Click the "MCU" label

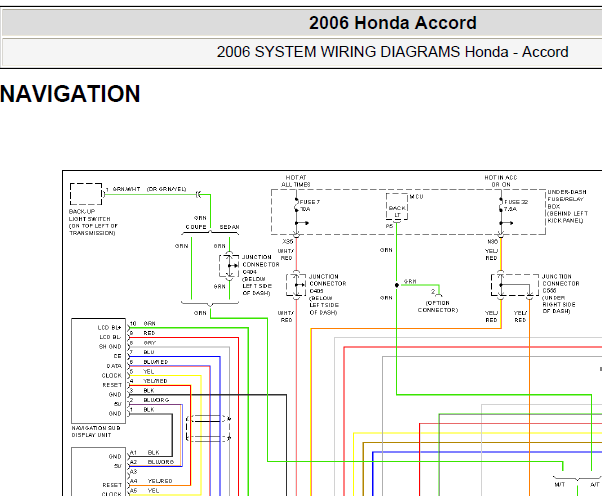416,197
